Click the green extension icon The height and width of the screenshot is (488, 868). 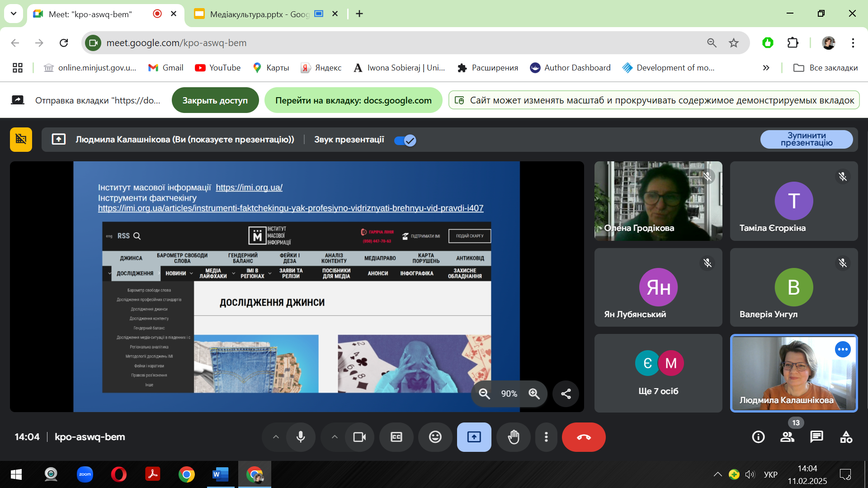tap(768, 43)
